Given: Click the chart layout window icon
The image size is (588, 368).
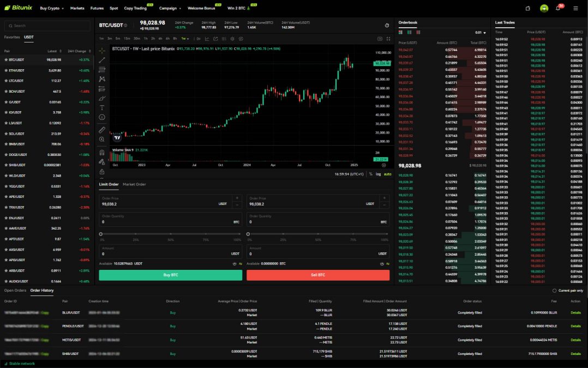Looking at the screenshot, I should [380, 39].
